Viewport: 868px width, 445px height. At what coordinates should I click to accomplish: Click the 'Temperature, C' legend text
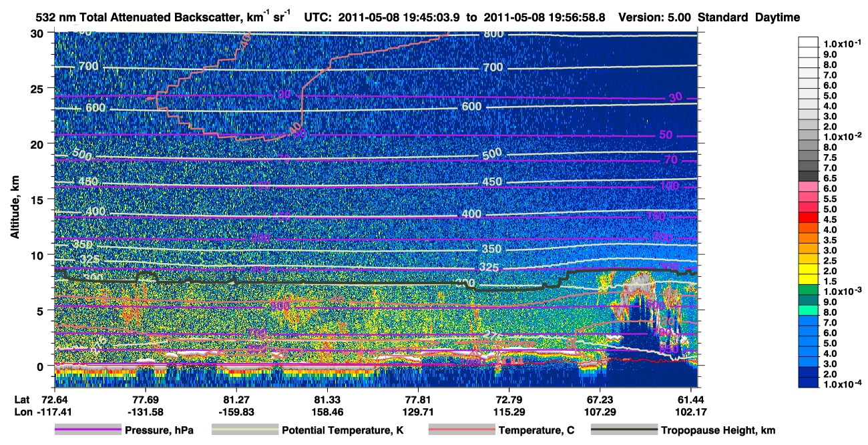coord(536,430)
